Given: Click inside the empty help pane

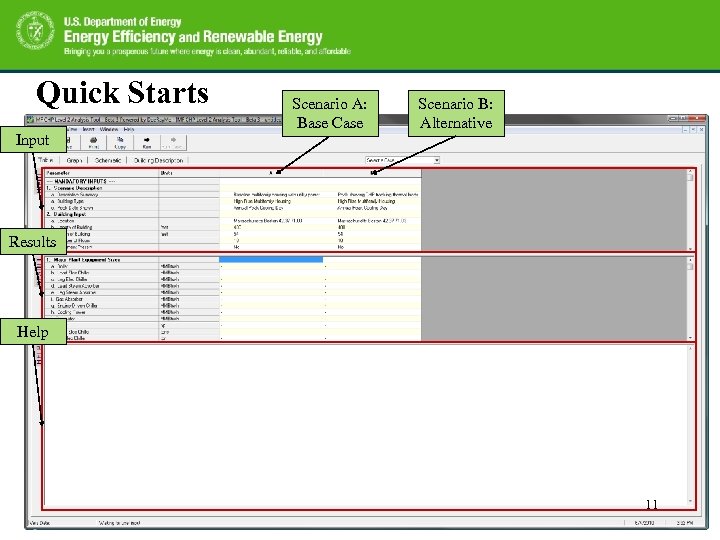Looking at the screenshot, I should (x=365, y=426).
